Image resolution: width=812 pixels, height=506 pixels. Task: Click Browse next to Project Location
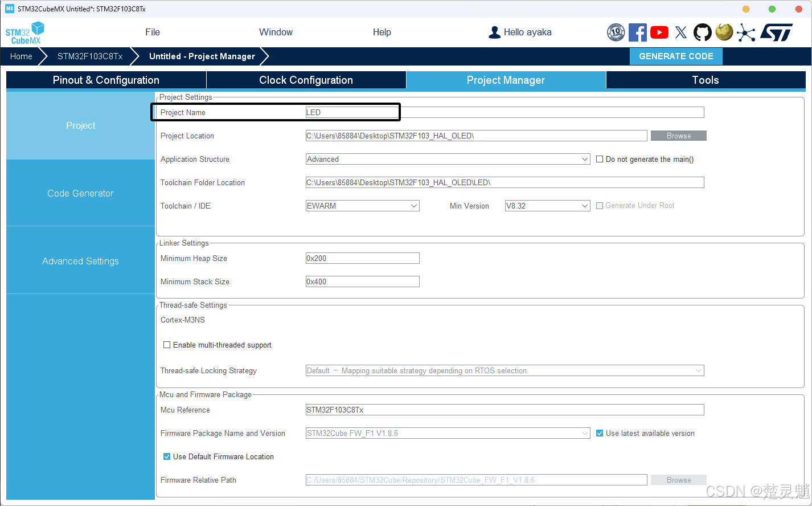pyautogui.click(x=679, y=136)
